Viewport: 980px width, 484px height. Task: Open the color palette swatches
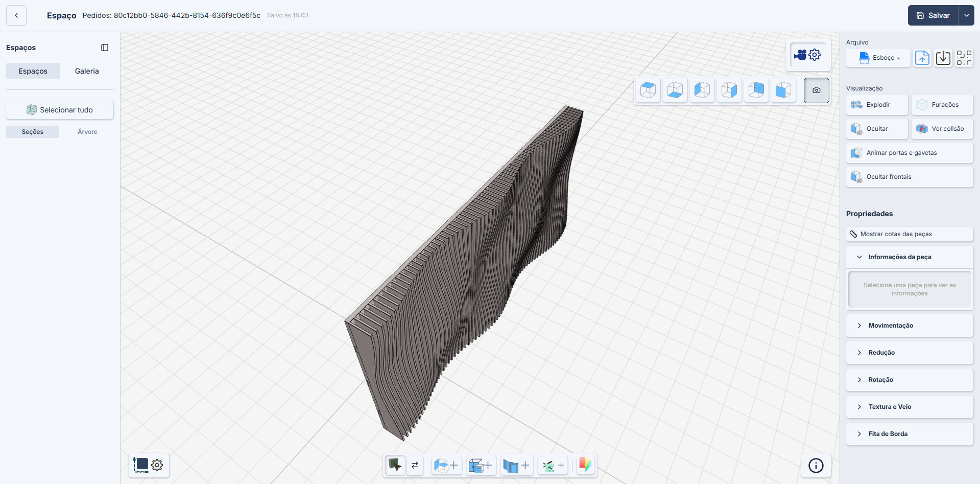[585, 465]
